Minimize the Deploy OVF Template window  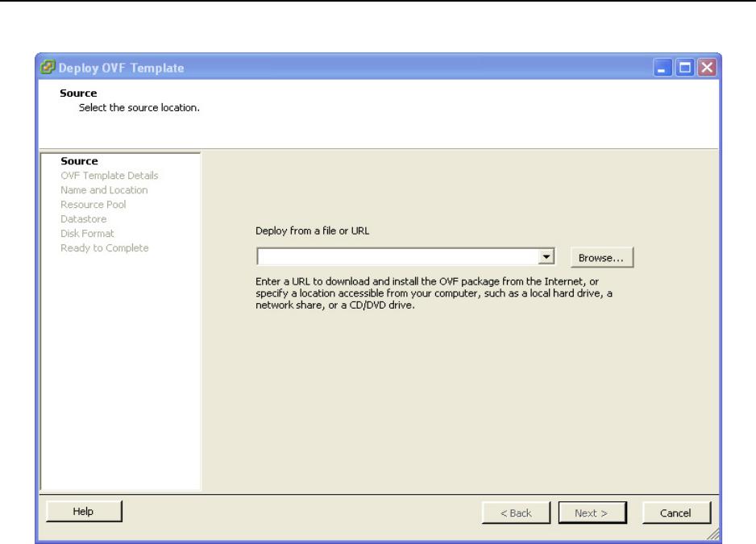(x=663, y=68)
